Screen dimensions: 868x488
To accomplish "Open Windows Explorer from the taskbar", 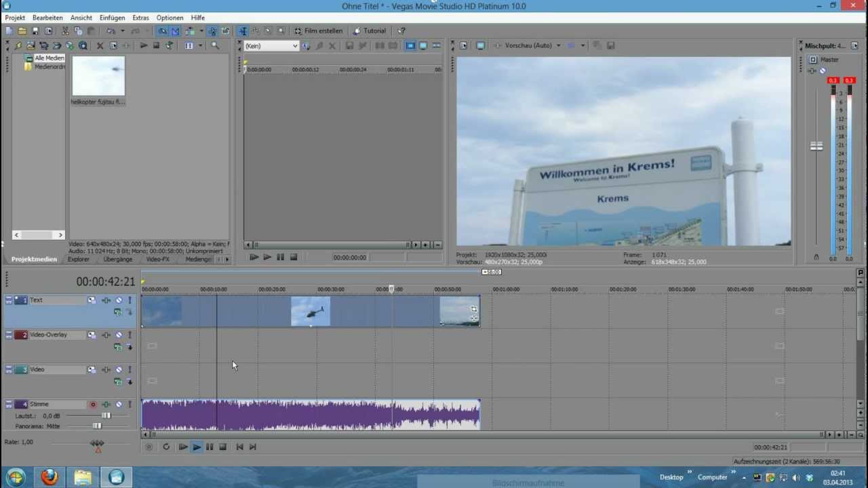I will (x=83, y=477).
